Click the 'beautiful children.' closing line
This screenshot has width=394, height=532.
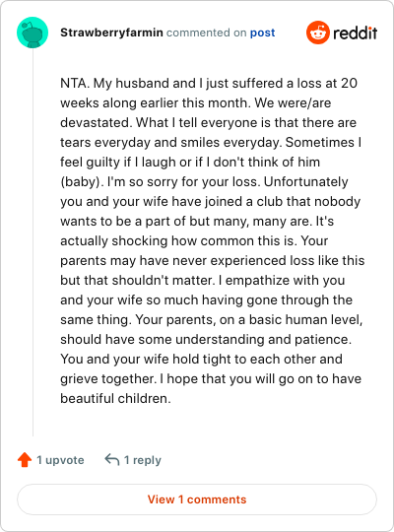(115, 398)
